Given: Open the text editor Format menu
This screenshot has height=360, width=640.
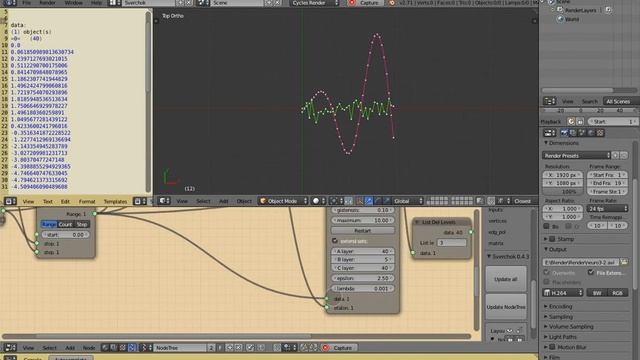Looking at the screenshot, I should click(87, 201).
